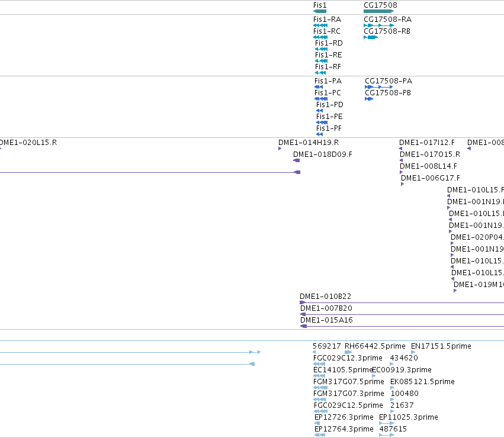Open the DME1-010B22 BAC clone label
This screenshot has height=438, width=504.
(326, 297)
